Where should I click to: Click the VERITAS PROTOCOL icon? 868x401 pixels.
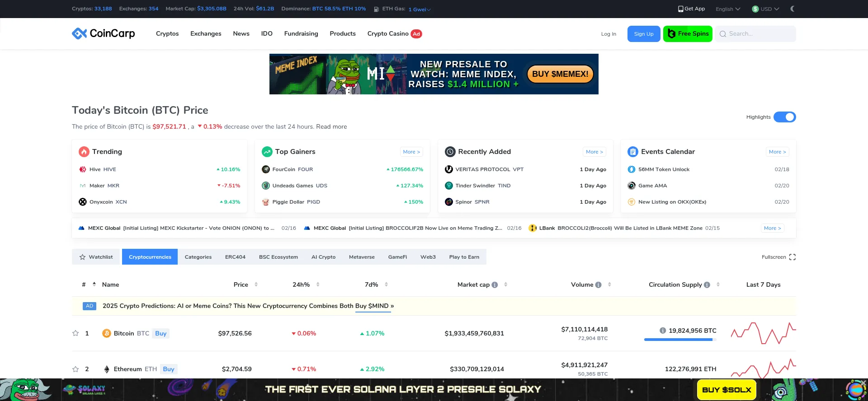coord(449,169)
